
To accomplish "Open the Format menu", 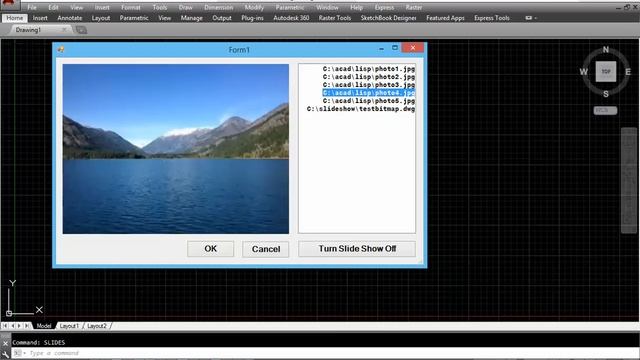I will (x=131, y=7).
